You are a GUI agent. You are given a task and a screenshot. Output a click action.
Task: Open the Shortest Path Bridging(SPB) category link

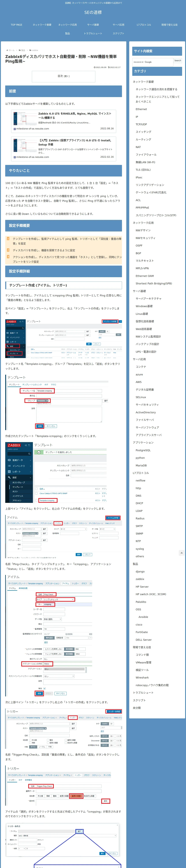(154, 283)
